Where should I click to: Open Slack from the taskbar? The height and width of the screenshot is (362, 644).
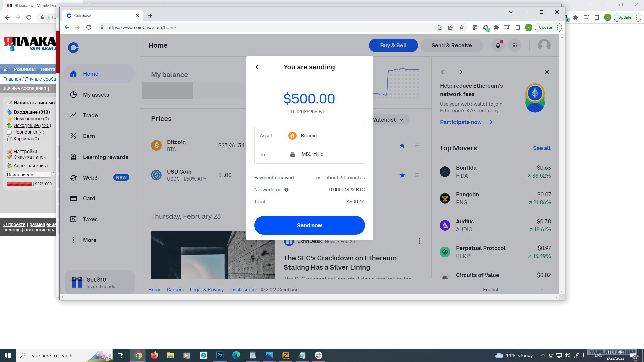point(319,355)
